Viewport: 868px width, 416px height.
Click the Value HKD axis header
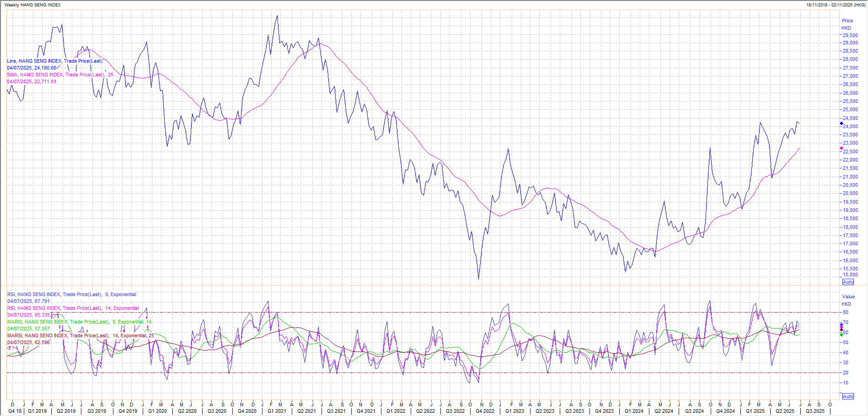848,300
